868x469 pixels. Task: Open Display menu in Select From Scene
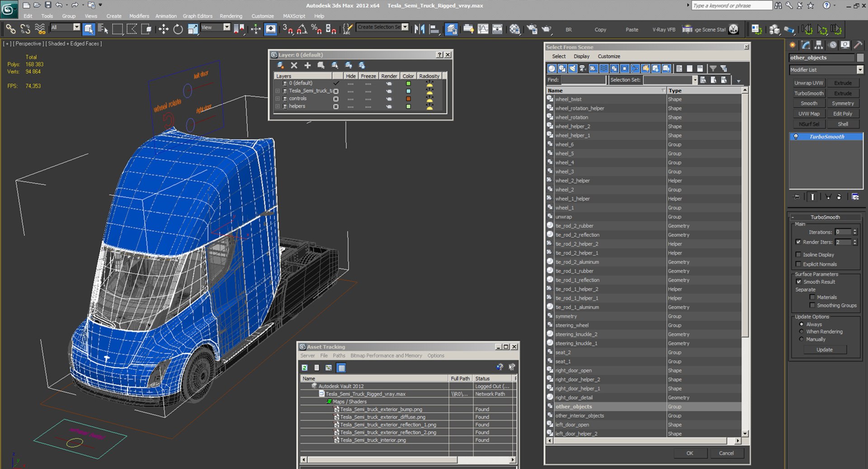[581, 56]
